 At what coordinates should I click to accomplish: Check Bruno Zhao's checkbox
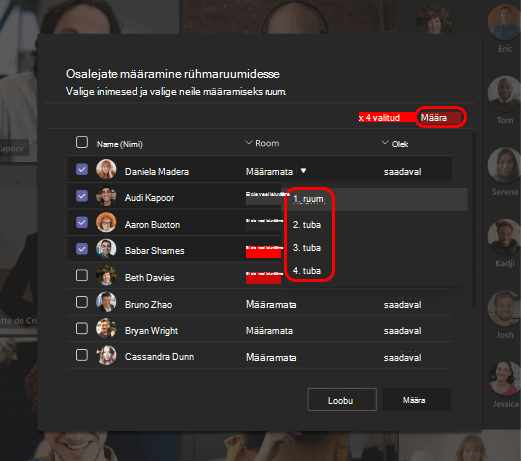coord(82,302)
